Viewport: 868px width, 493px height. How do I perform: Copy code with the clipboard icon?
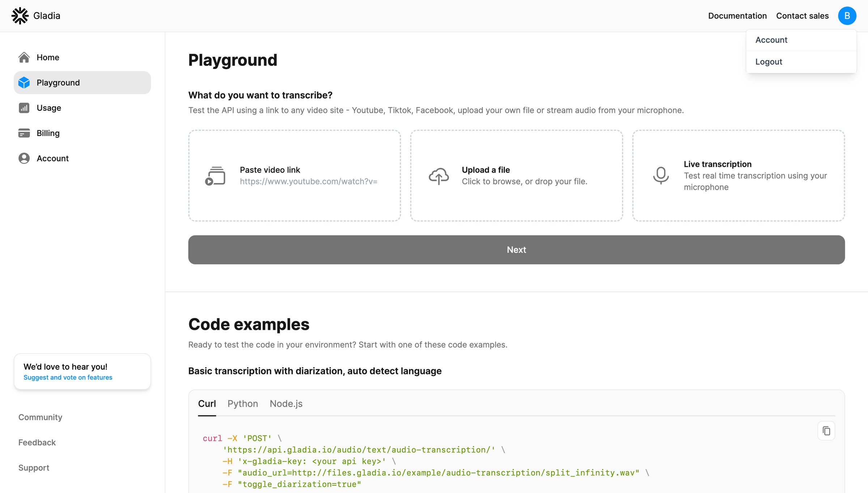pyautogui.click(x=826, y=431)
